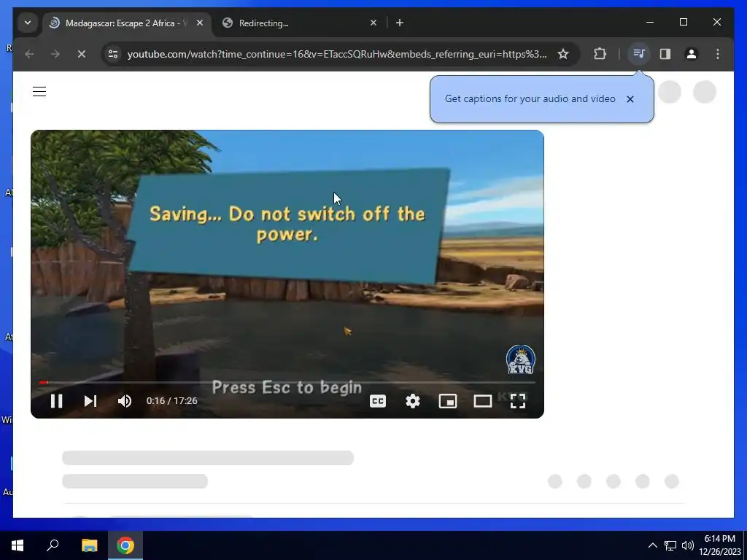
Task: Click Chrome icon in taskbar
Action: click(125, 545)
